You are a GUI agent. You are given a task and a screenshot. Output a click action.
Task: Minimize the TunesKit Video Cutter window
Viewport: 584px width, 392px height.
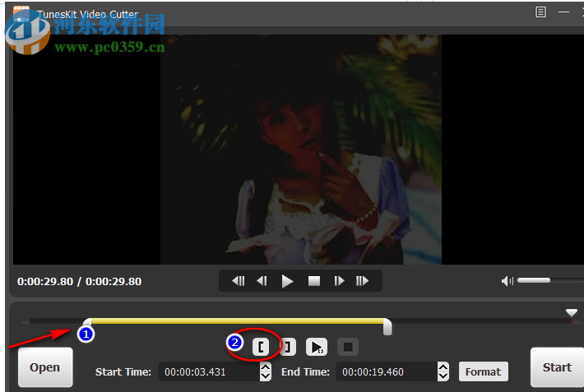pos(564,12)
